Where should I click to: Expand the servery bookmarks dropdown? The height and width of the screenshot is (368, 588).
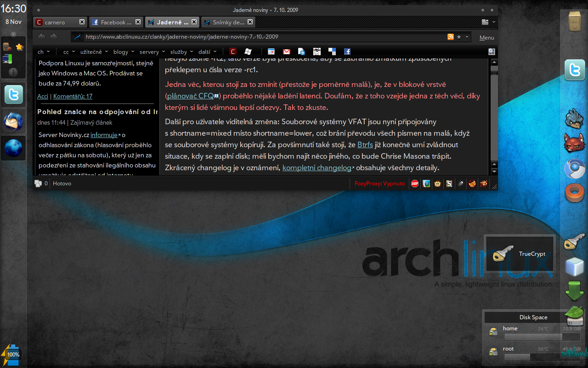152,52
